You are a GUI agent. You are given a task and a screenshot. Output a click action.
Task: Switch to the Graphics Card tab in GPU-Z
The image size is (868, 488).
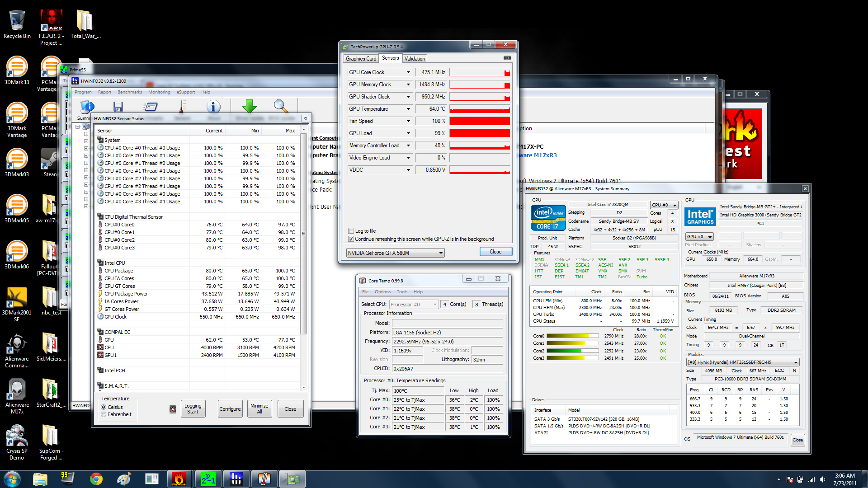tap(361, 59)
